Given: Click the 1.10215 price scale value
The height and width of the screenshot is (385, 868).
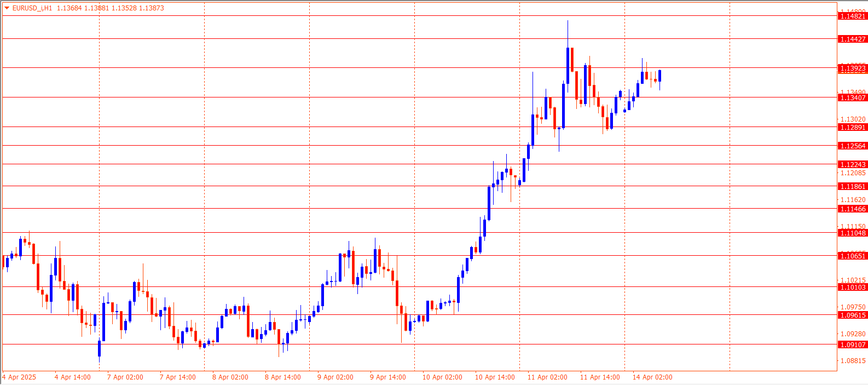Looking at the screenshot, I should click(853, 280).
